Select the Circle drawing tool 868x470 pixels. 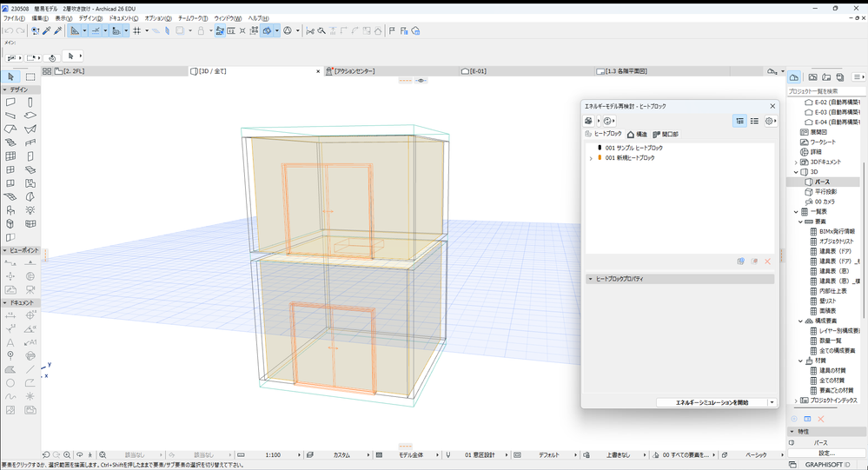click(10, 382)
